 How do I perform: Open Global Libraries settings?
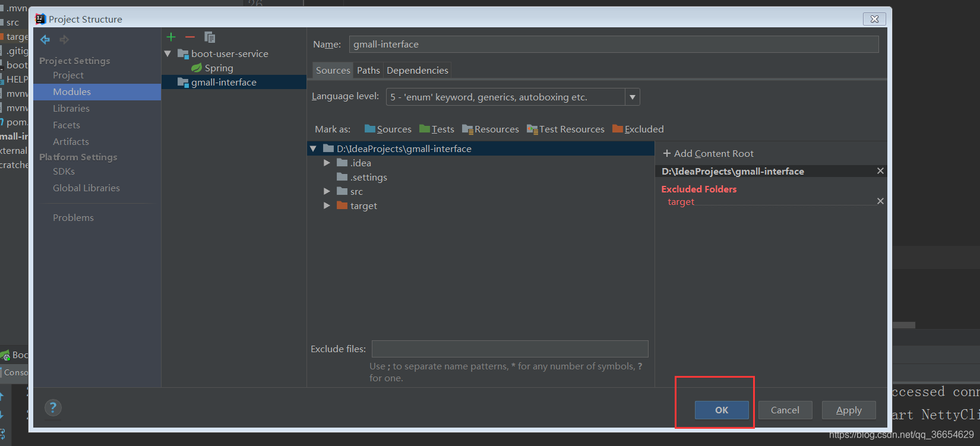pyautogui.click(x=86, y=188)
